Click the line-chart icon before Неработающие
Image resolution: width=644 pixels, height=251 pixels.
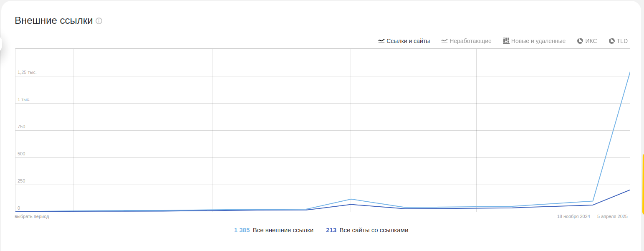pos(444,41)
